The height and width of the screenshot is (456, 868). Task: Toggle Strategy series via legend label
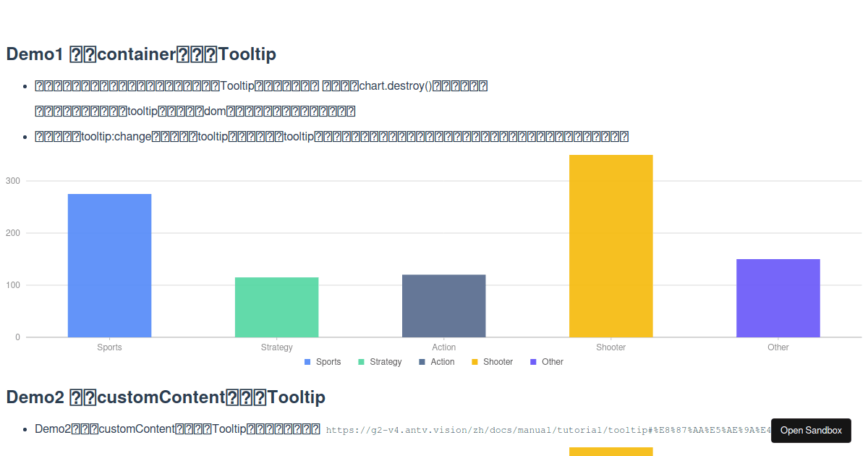coord(386,362)
